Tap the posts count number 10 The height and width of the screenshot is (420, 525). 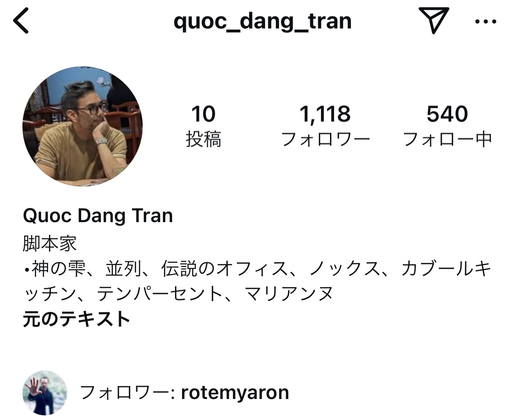pyautogui.click(x=203, y=114)
